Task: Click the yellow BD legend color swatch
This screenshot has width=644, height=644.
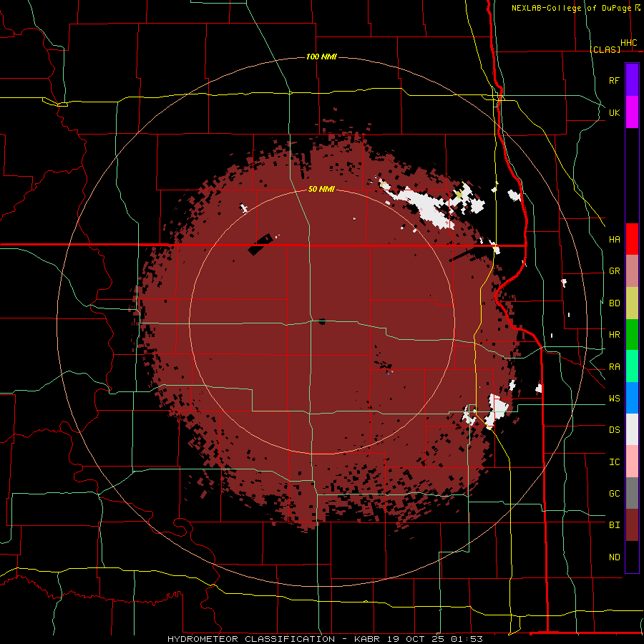Action: (x=632, y=303)
